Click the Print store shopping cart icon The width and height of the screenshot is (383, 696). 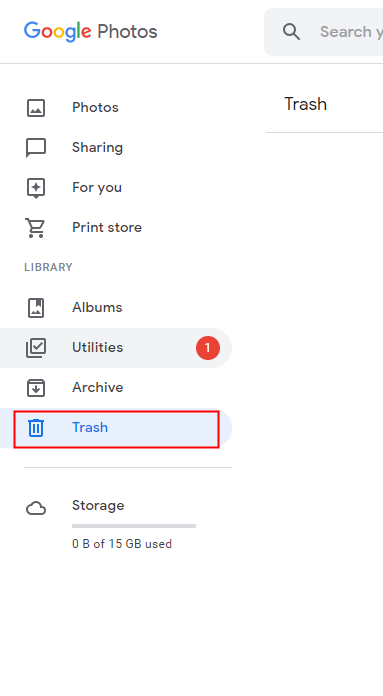36,228
